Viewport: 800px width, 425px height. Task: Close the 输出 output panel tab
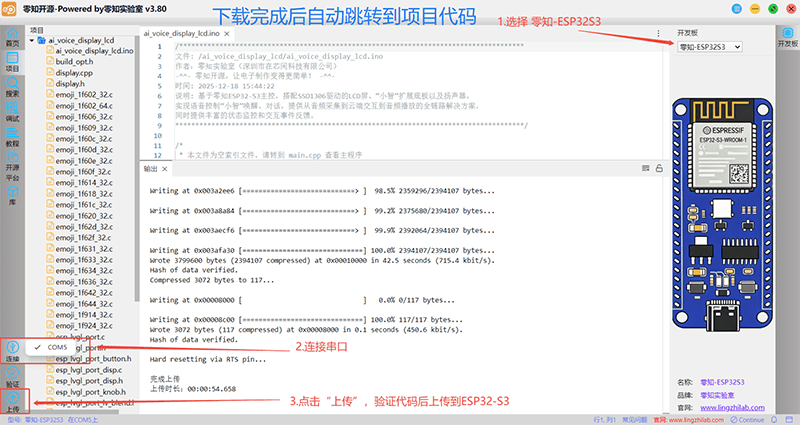pos(164,169)
